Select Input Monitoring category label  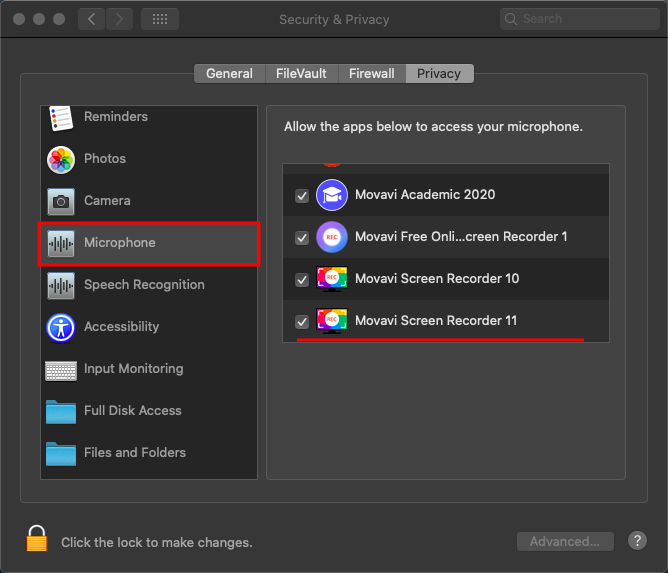pos(134,369)
